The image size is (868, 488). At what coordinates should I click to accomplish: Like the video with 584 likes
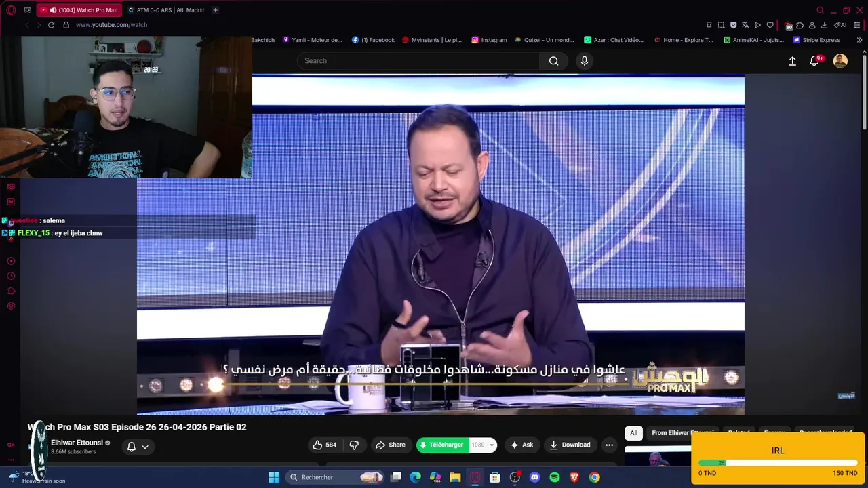325,445
